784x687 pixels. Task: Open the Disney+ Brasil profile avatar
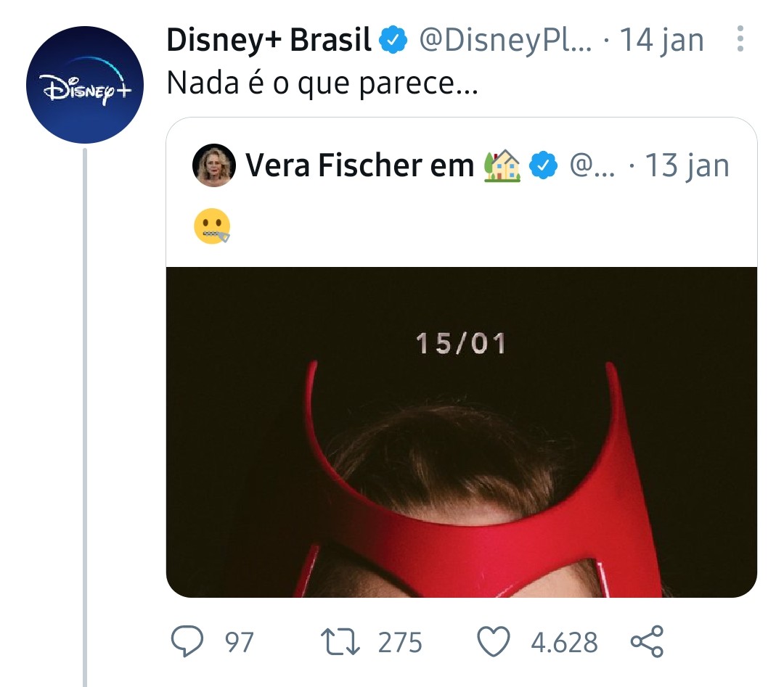(85, 85)
